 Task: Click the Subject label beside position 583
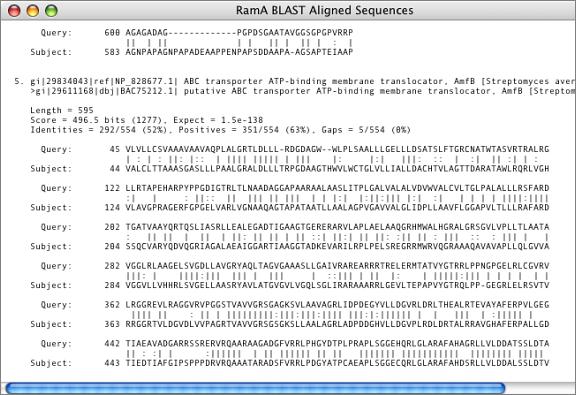(51, 52)
